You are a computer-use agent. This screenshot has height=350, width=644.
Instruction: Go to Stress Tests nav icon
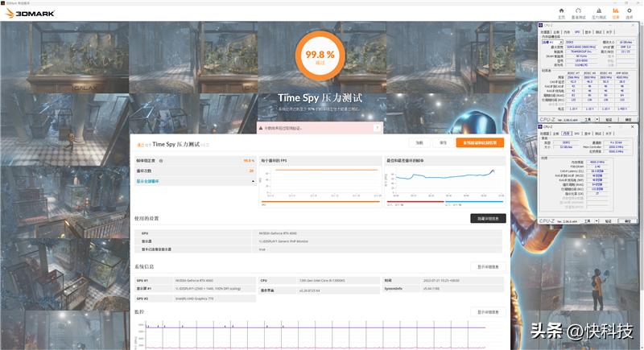(598, 12)
